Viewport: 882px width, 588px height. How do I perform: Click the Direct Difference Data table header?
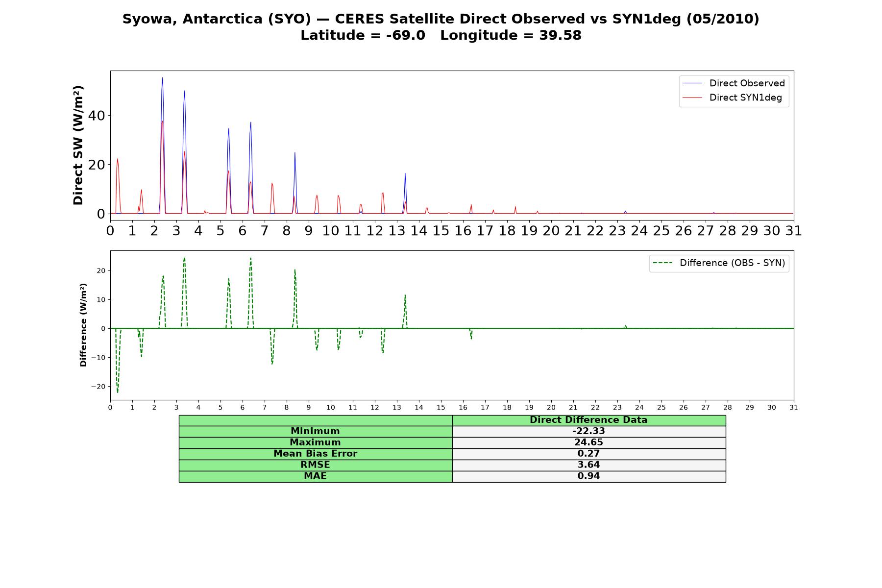[x=588, y=420]
